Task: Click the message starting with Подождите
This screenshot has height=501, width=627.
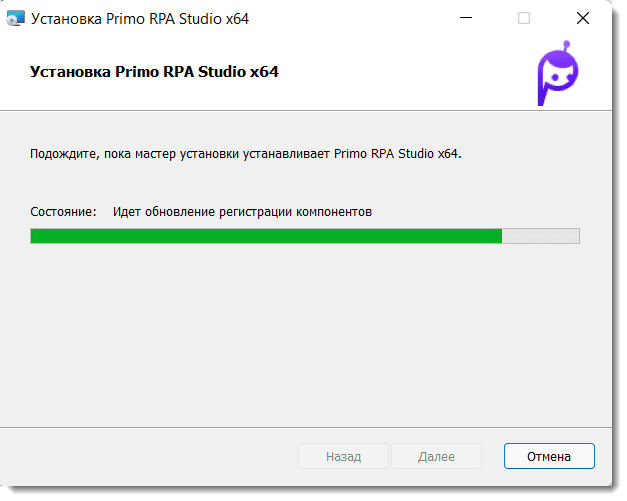Action: tap(246, 154)
